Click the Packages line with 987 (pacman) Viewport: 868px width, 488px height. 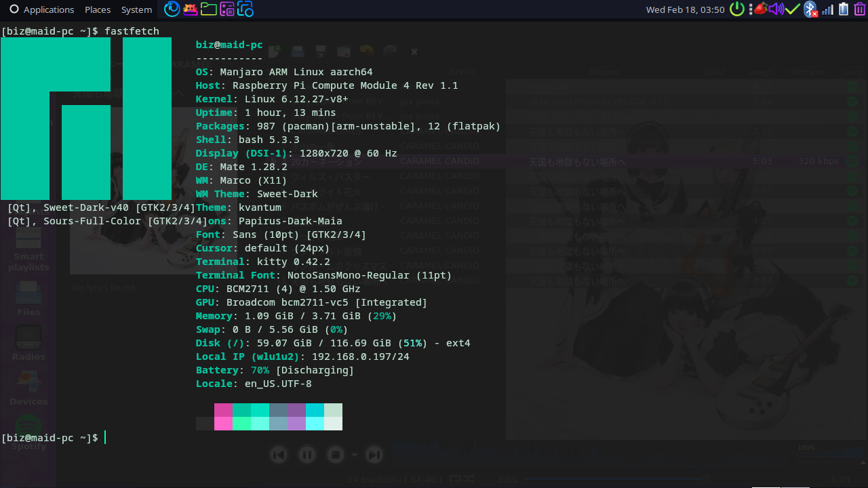348,126
